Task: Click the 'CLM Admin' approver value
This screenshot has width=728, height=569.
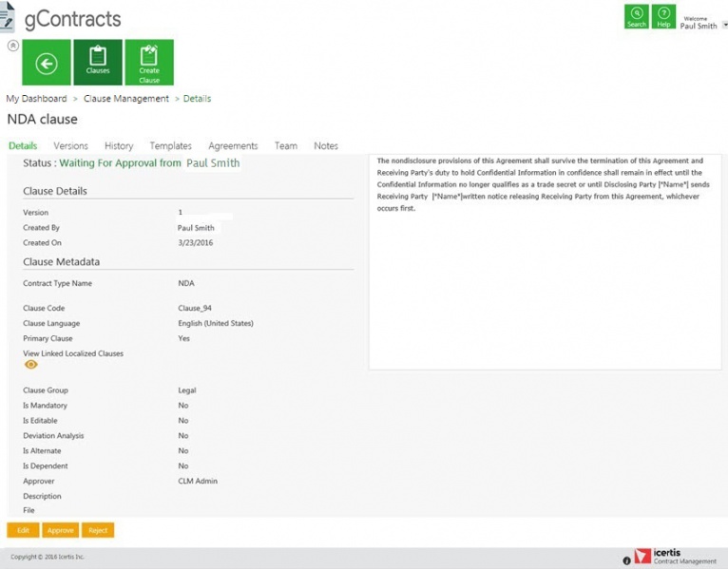Action: (198, 482)
